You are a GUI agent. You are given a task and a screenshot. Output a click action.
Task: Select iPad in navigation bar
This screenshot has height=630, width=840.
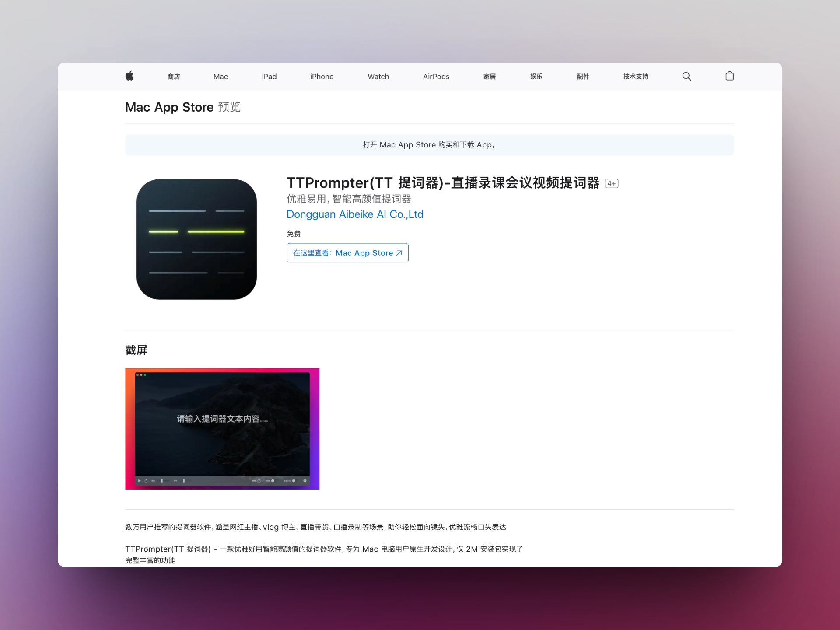pyautogui.click(x=269, y=77)
